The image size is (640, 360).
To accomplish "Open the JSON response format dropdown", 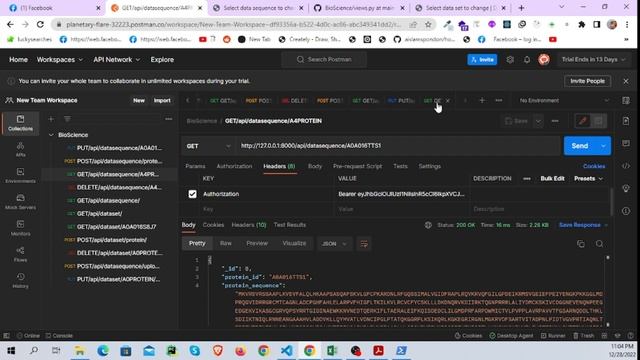I will [334, 244].
